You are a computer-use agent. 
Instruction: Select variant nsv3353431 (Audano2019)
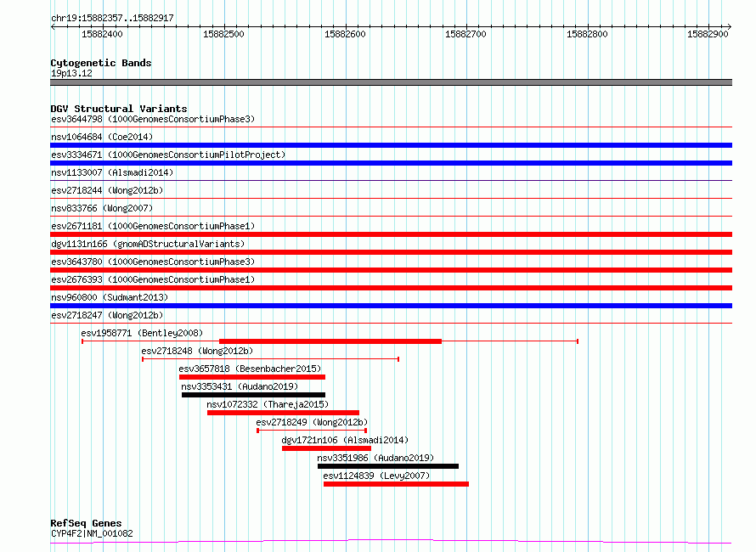pos(240,386)
